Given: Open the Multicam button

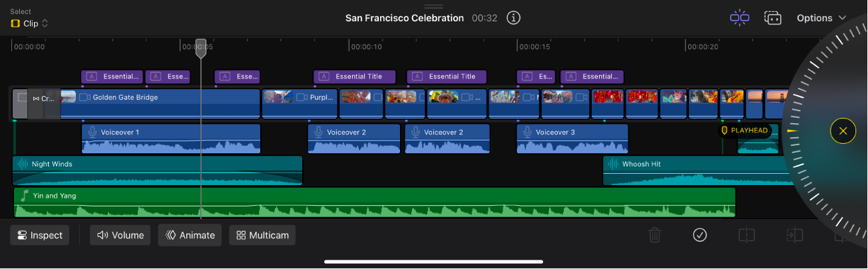Looking at the screenshot, I should 262,235.
